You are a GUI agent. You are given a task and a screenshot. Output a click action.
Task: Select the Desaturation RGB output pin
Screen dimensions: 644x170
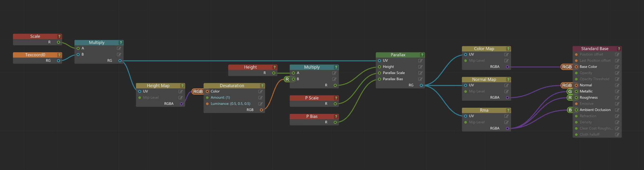[261, 110]
